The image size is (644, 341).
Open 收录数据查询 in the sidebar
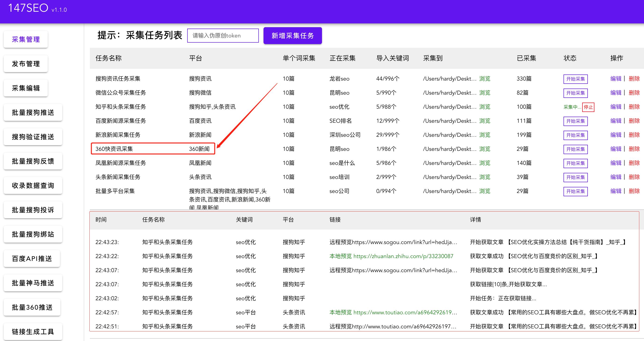click(x=33, y=185)
